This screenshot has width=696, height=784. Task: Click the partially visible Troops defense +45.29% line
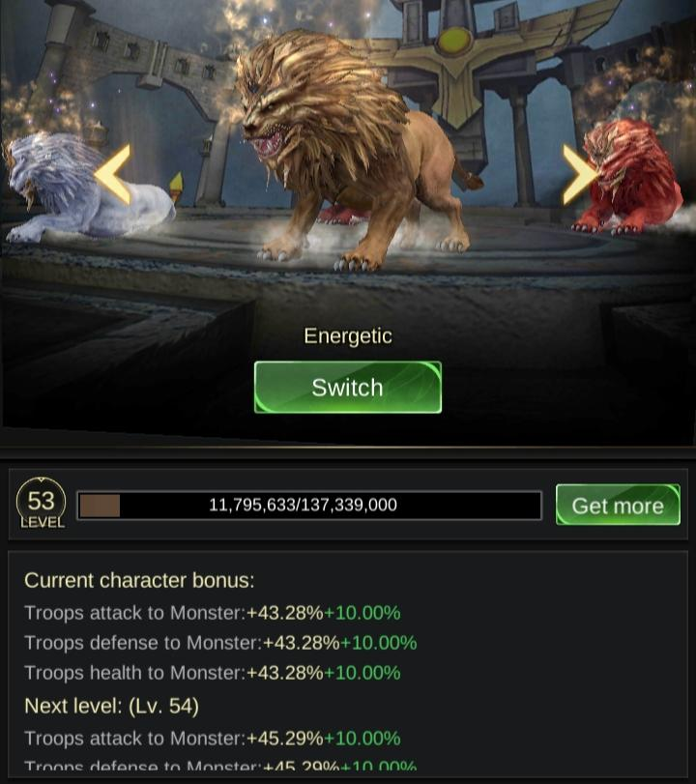tap(220, 765)
